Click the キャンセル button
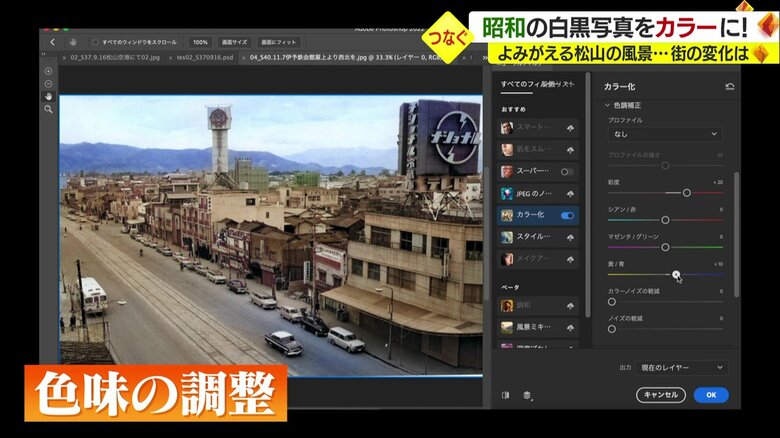This screenshot has width=780, height=438. 660,395
